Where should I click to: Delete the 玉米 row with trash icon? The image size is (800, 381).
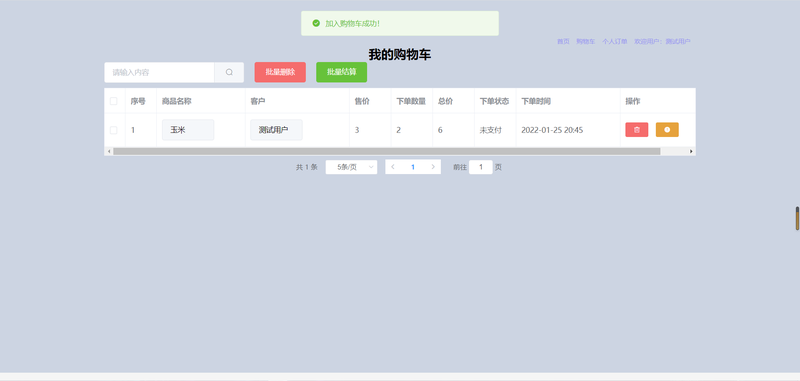click(x=637, y=130)
